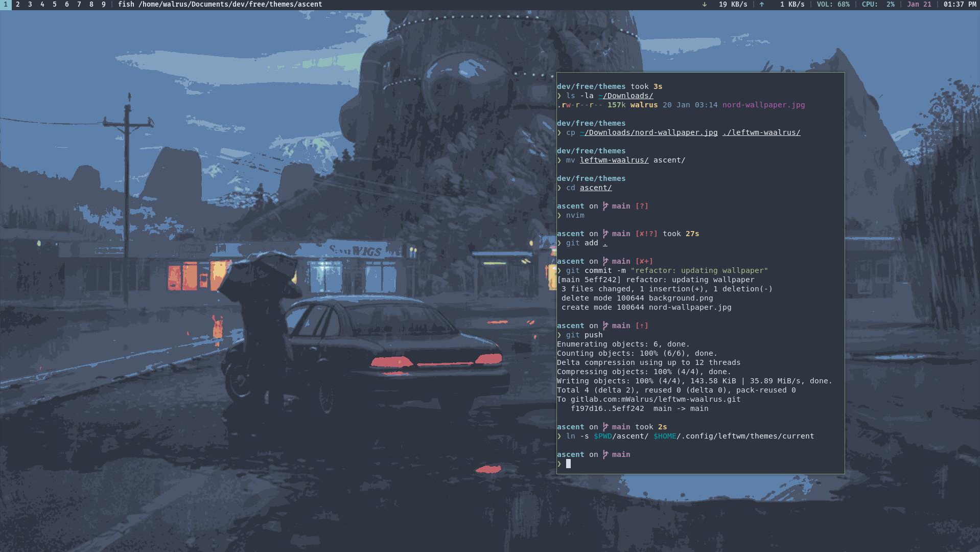Click nord-wallpaper.jpg in ls output
Viewport: 980px width, 552px height.
(763, 105)
